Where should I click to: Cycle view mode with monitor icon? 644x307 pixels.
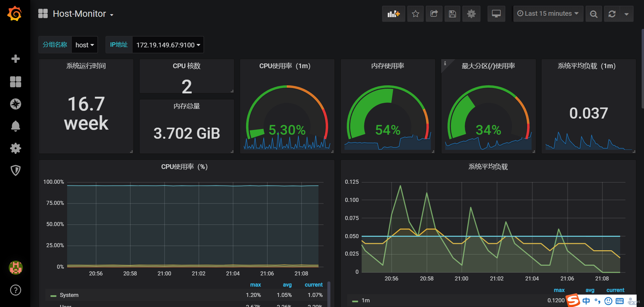496,14
